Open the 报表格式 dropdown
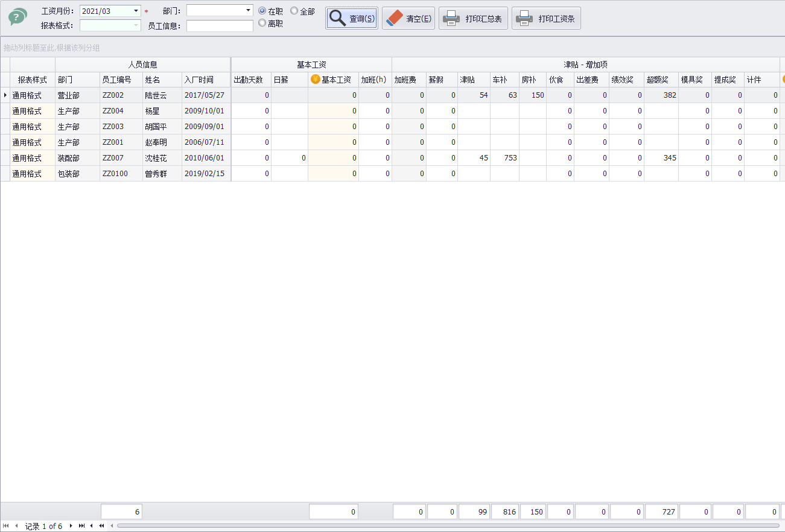 pyautogui.click(x=136, y=25)
